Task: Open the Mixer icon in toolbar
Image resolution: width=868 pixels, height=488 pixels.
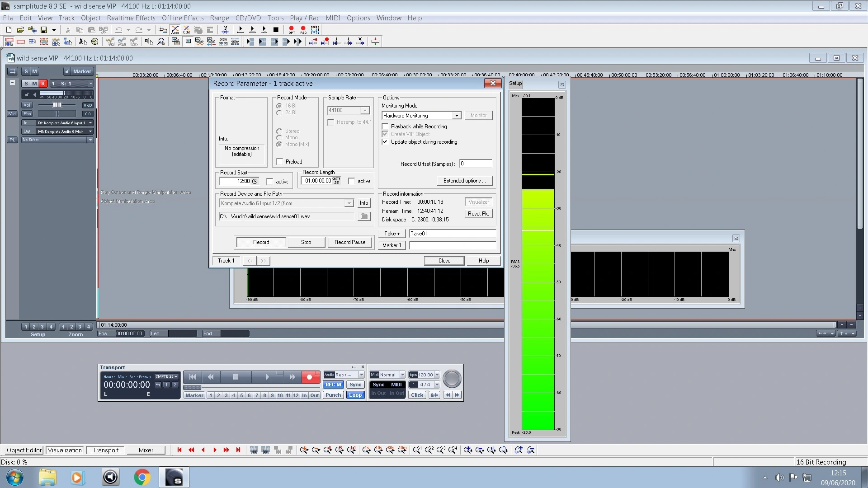Action: 315,30
